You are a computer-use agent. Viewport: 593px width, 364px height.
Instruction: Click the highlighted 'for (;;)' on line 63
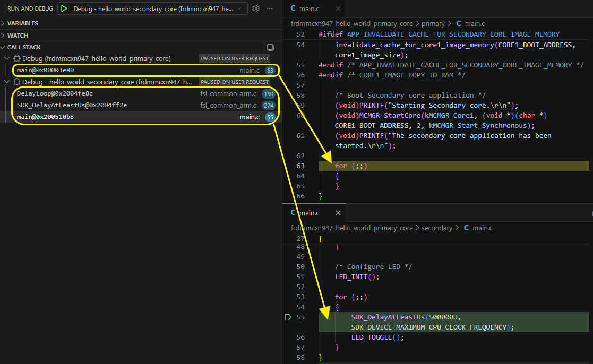351,166
